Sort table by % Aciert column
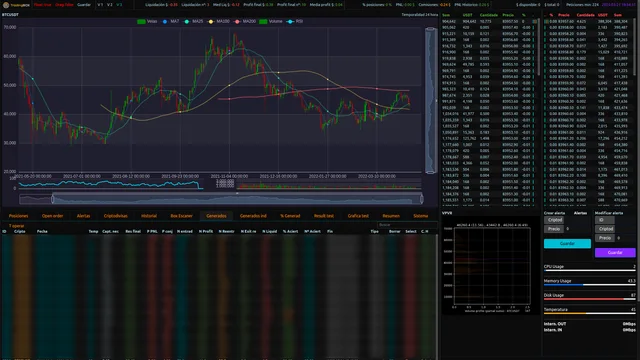This screenshot has width=640, height=360. 290,231
